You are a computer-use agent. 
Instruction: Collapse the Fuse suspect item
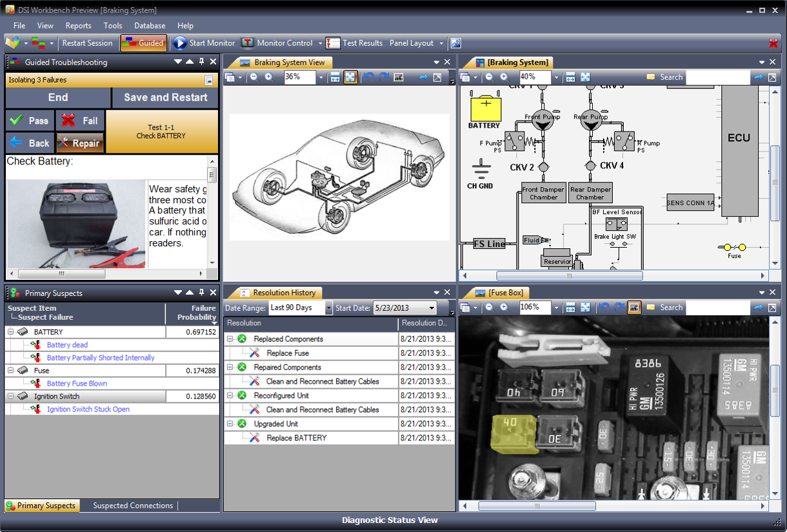pyautogui.click(x=10, y=371)
